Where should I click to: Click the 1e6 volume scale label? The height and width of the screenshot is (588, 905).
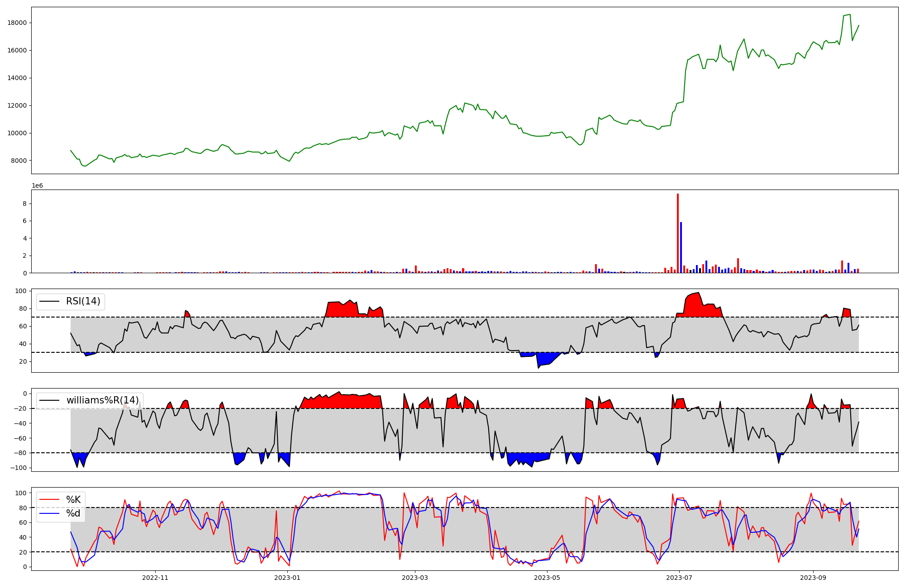(37, 186)
